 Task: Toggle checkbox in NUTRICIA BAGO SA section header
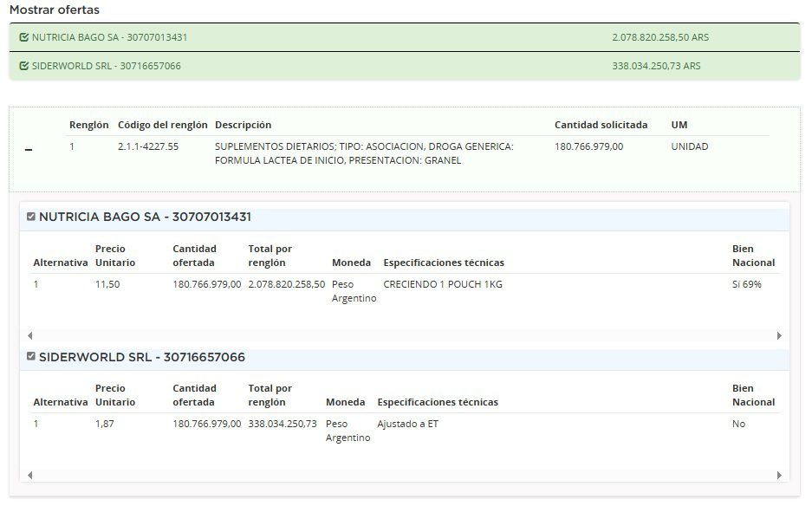pos(31,217)
